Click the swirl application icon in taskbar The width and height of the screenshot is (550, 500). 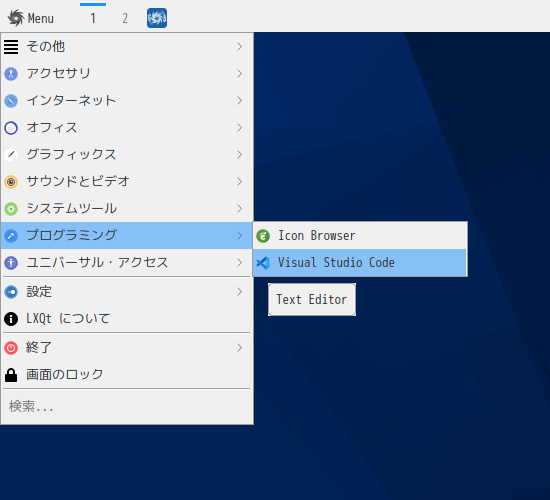[x=157, y=18]
